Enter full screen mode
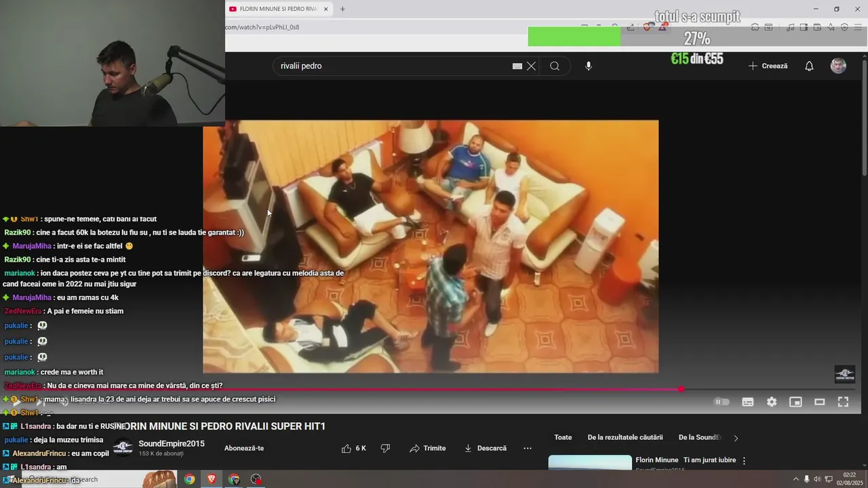 tap(843, 402)
